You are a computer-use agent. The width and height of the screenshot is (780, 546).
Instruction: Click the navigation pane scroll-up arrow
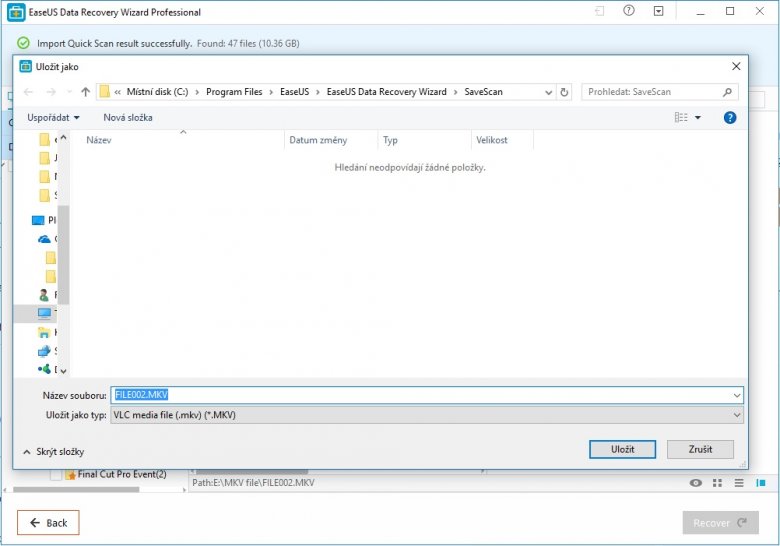click(x=63, y=137)
